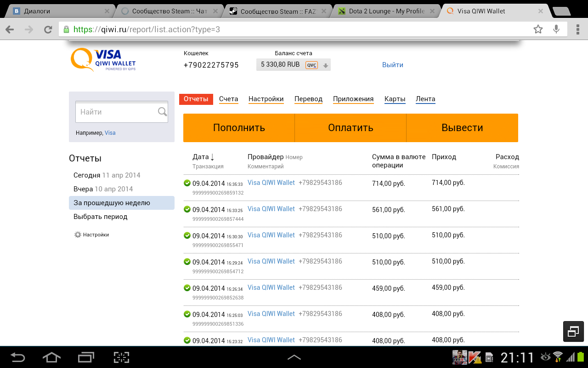Open the Отчеты menu tab
The height and width of the screenshot is (368, 588).
[x=196, y=99]
